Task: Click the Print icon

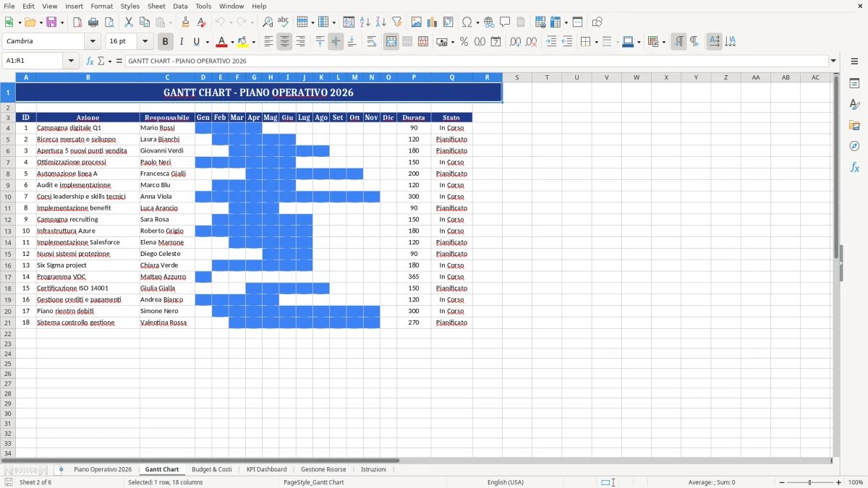Action: point(93,22)
